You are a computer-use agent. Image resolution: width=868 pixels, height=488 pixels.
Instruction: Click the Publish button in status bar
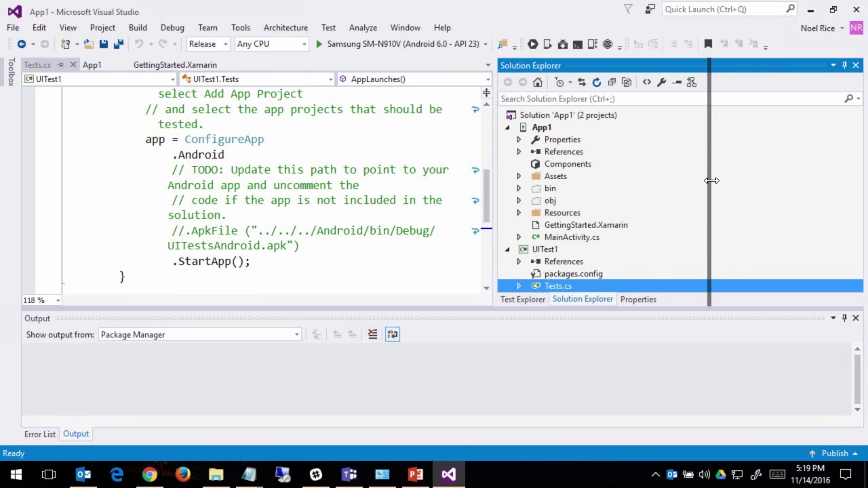835,453
